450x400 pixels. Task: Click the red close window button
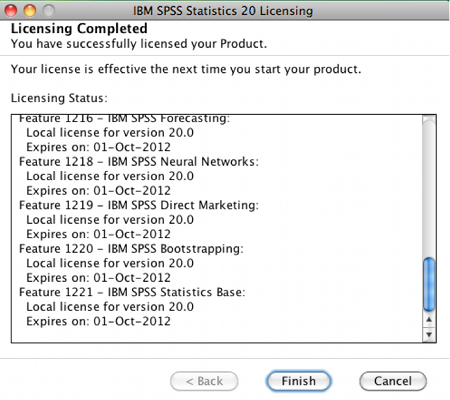click(x=11, y=11)
